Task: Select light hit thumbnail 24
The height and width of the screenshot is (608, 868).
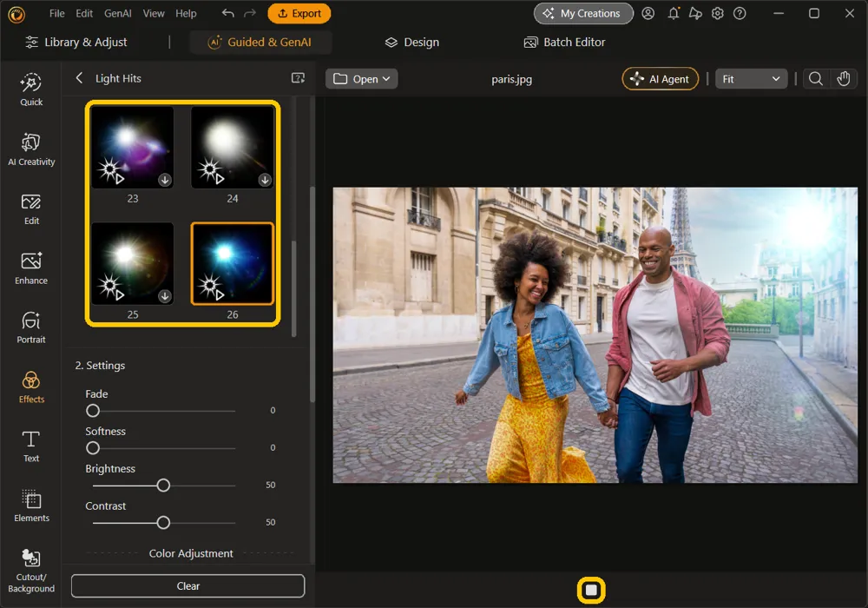Action: pyautogui.click(x=233, y=147)
